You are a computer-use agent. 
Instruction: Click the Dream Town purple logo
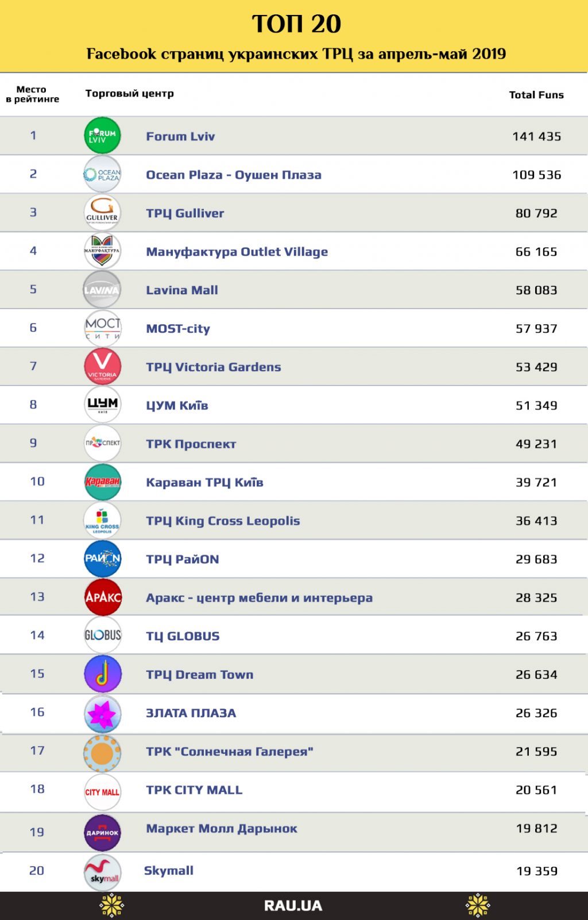102,674
